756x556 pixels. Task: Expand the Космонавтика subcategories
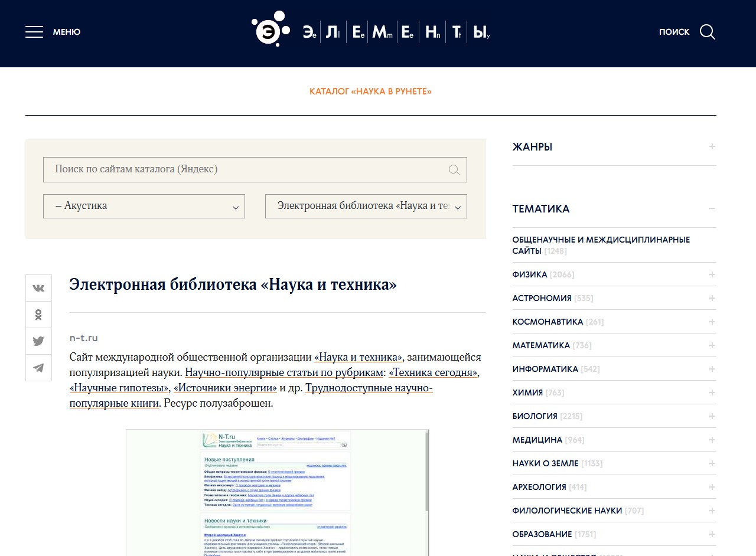pos(712,322)
